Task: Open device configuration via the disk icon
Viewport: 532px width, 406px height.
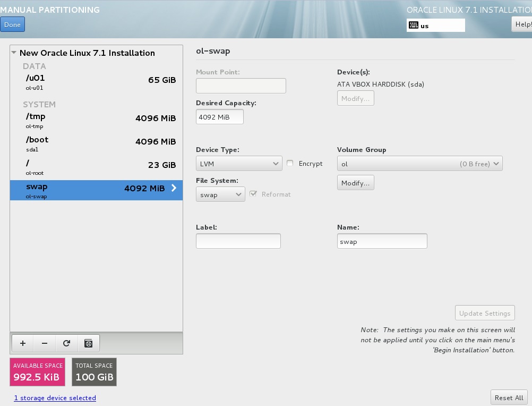Action: [88, 343]
